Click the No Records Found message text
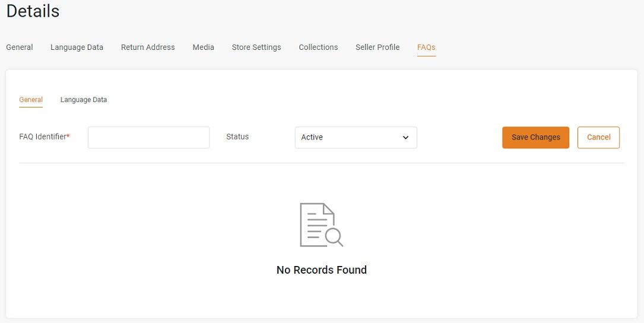The height and width of the screenshot is (323, 644). point(322,270)
